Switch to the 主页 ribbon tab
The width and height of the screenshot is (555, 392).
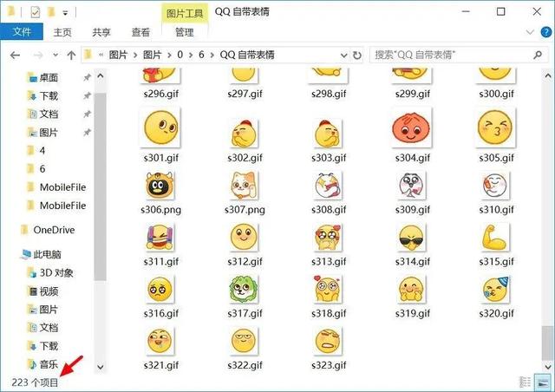coord(62,32)
